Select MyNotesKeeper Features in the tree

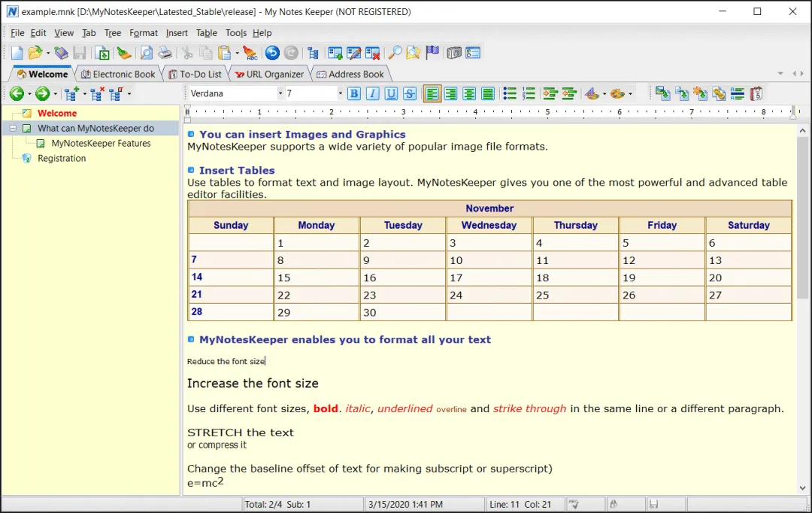click(x=101, y=144)
